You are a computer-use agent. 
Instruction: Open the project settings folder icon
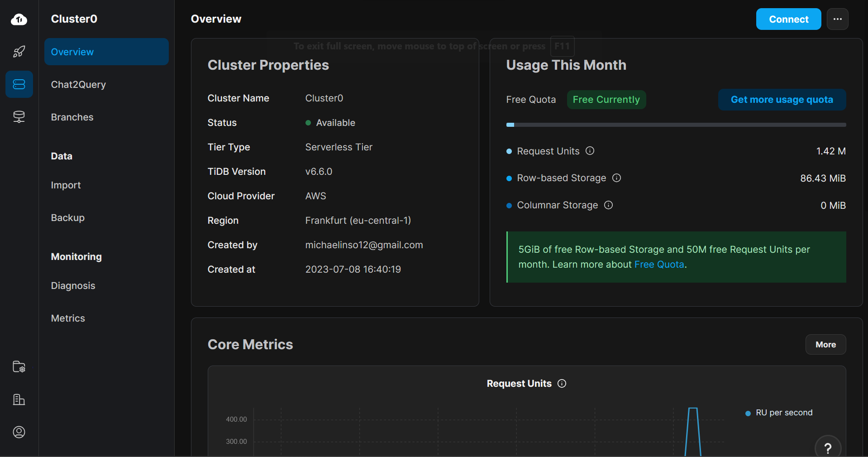19,367
